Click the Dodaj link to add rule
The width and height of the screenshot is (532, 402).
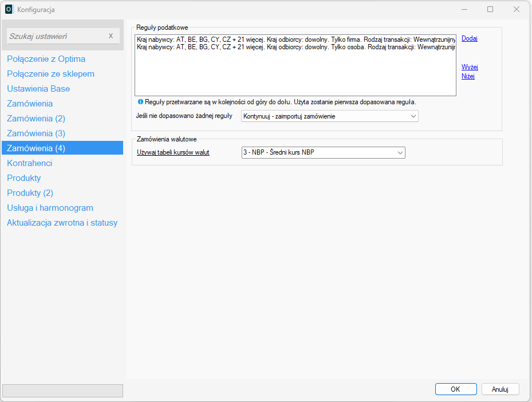pyautogui.click(x=469, y=39)
